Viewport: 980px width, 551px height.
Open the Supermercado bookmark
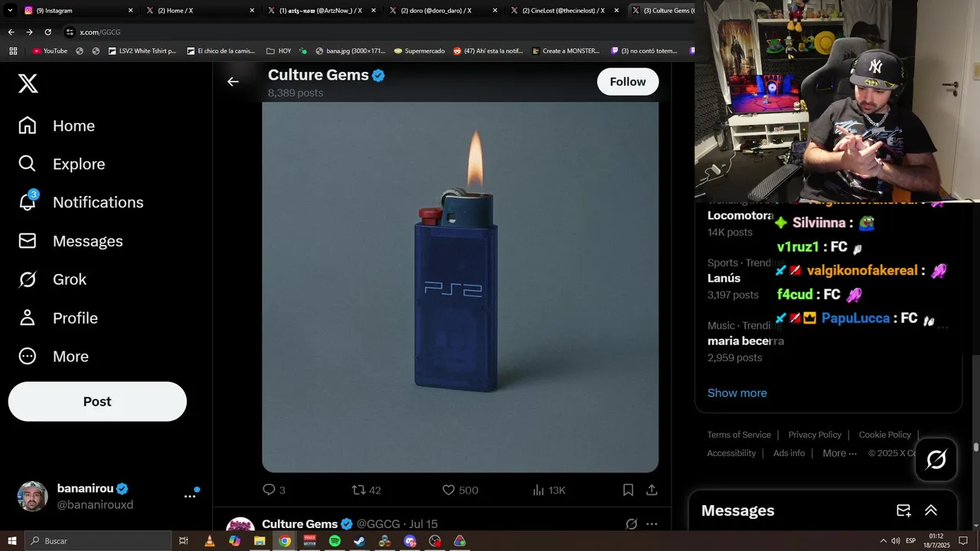pos(419,51)
